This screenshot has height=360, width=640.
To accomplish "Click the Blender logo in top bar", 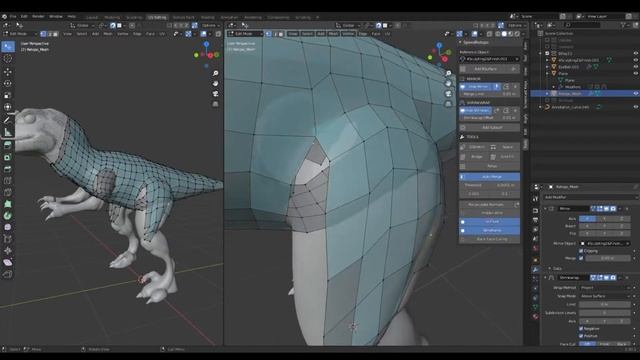I will tap(4, 16).
